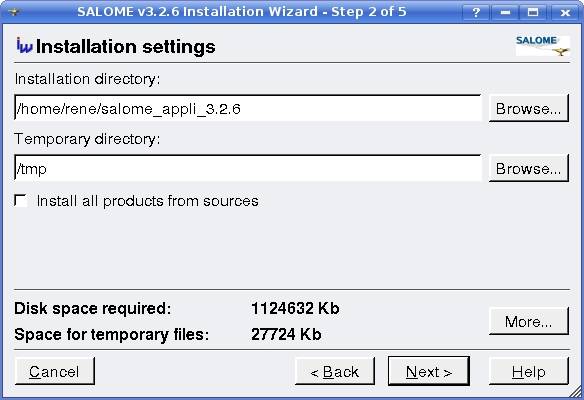Go Back to the previous step

(334, 371)
